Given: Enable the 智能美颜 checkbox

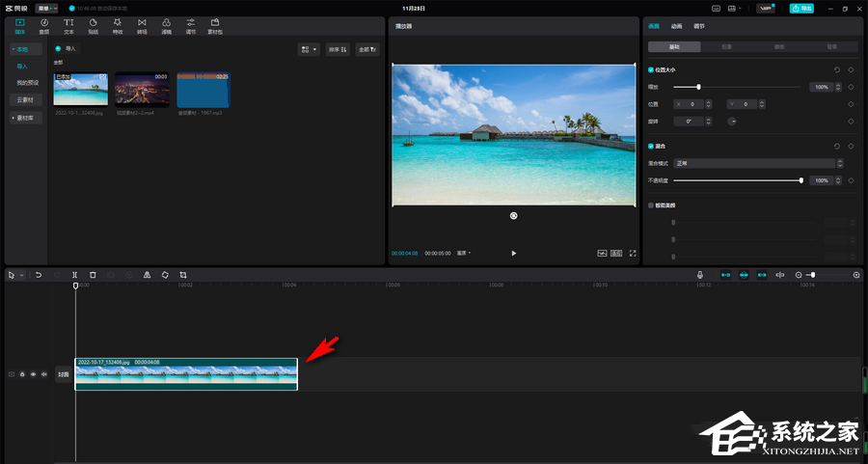Looking at the screenshot, I should click(x=651, y=205).
